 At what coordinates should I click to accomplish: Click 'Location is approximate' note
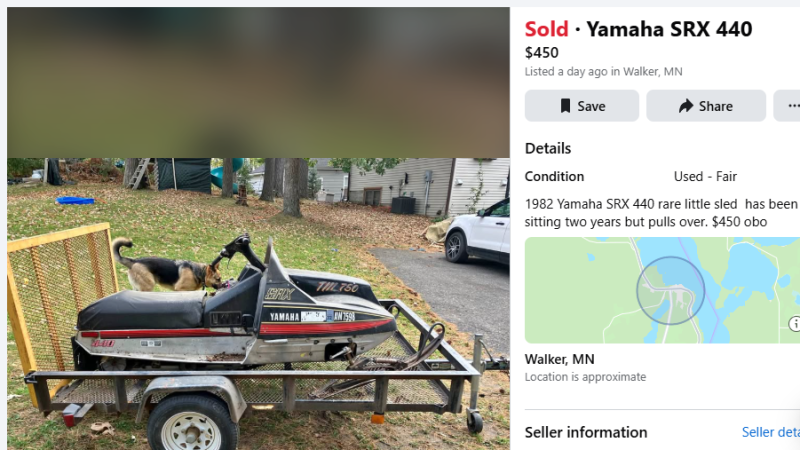585,377
